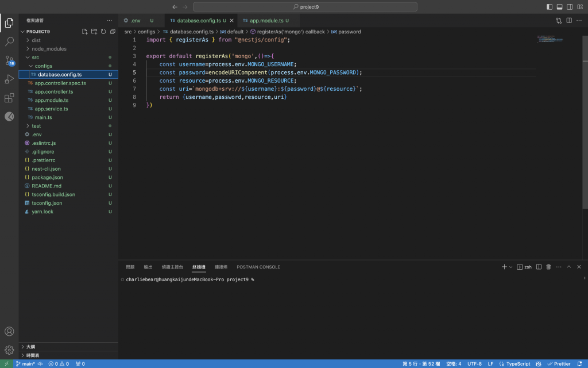The width and height of the screenshot is (588, 368).
Task: Click the project9 command center search box
Action: pyautogui.click(x=305, y=7)
